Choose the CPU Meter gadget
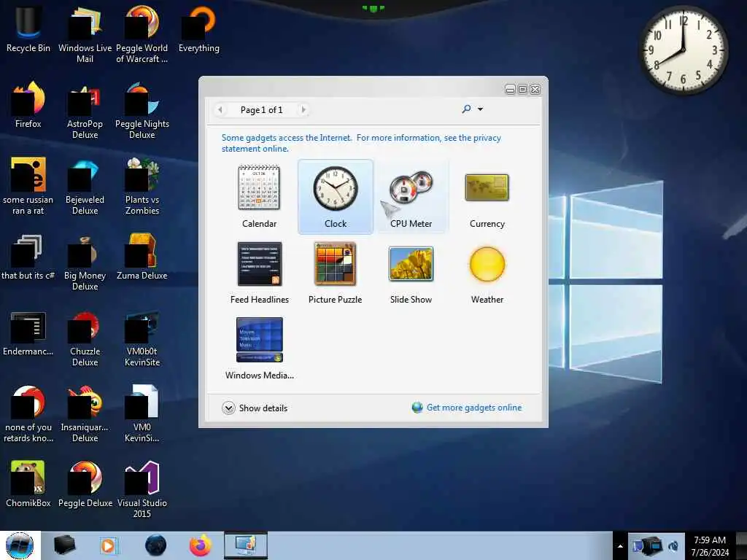 [411, 197]
